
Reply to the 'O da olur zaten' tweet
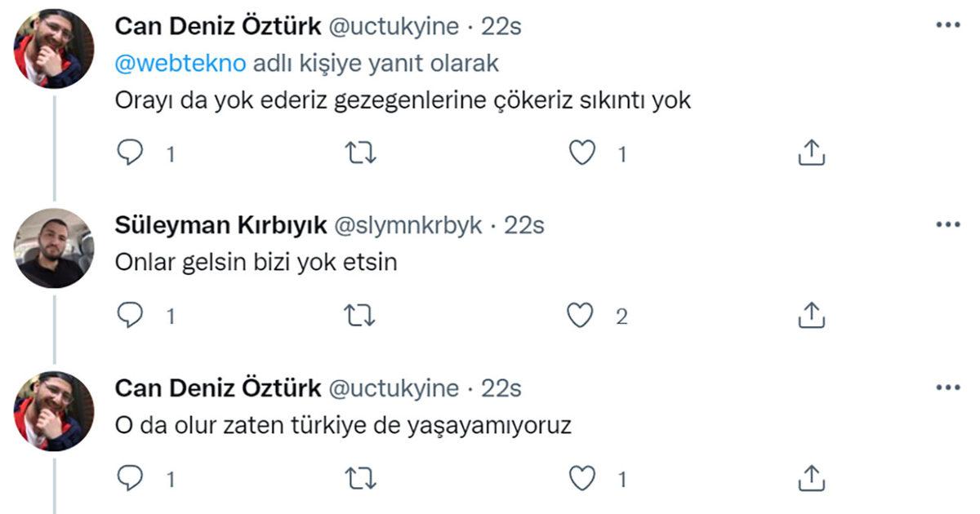130,479
